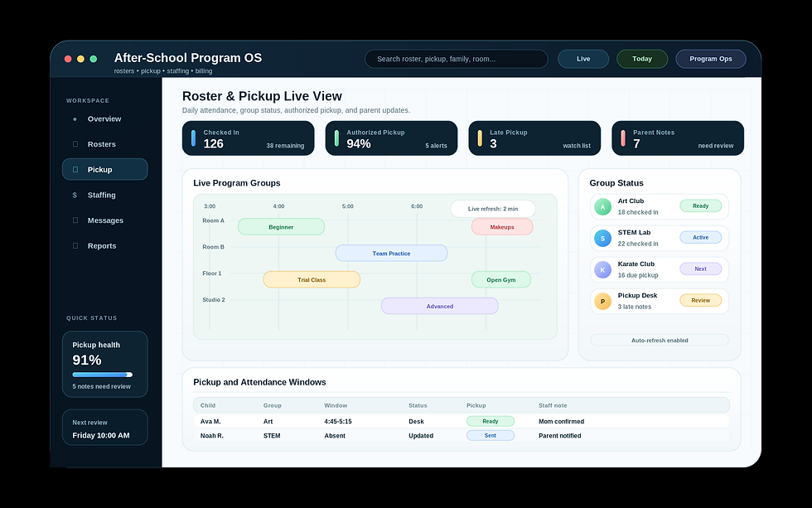The width and height of the screenshot is (812, 508).
Task: Click the Rosters sidebar icon
Action: tap(75, 144)
